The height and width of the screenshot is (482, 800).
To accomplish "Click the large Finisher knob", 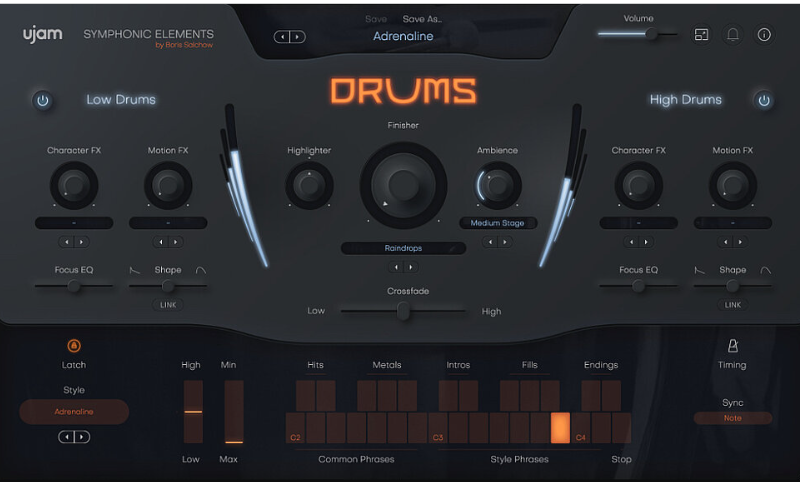I will pyautogui.click(x=403, y=185).
